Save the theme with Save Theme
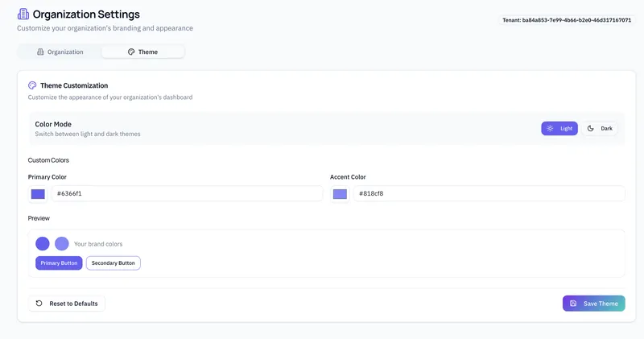The height and width of the screenshot is (339, 644). (594, 304)
